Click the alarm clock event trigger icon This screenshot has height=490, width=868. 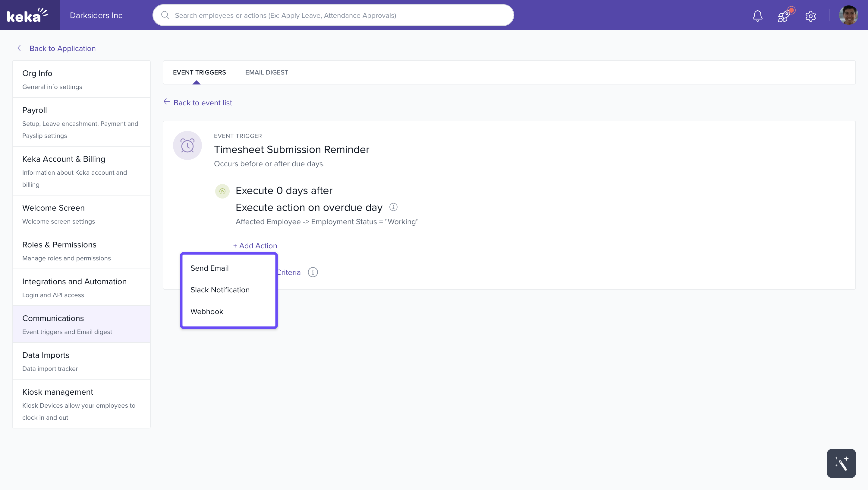coord(187,145)
